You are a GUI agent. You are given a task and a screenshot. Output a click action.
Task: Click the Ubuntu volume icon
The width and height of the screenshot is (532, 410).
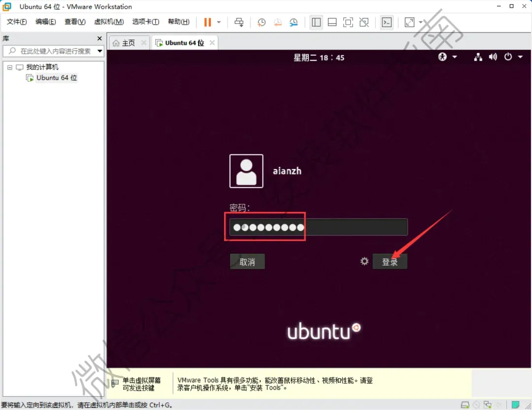[x=493, y=57]
